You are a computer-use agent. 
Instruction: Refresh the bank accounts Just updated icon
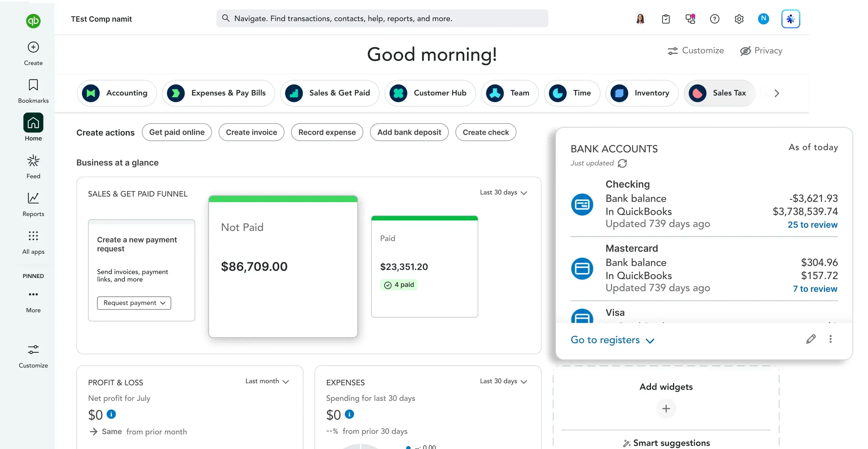click(x=622, y=164)
